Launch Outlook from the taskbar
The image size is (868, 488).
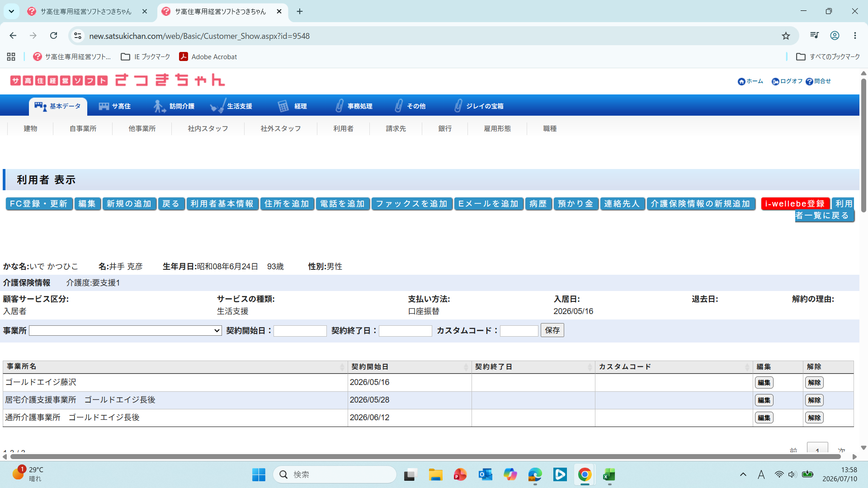[485, 474]
